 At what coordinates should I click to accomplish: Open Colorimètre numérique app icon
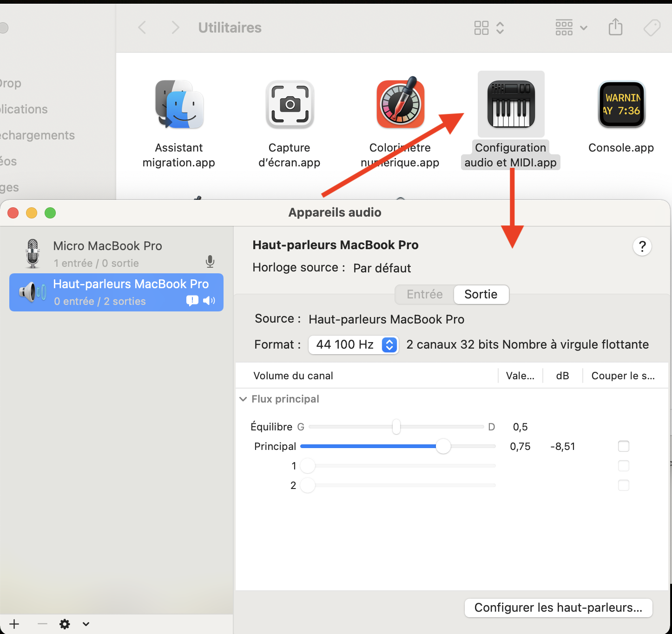tap(400, 105)
